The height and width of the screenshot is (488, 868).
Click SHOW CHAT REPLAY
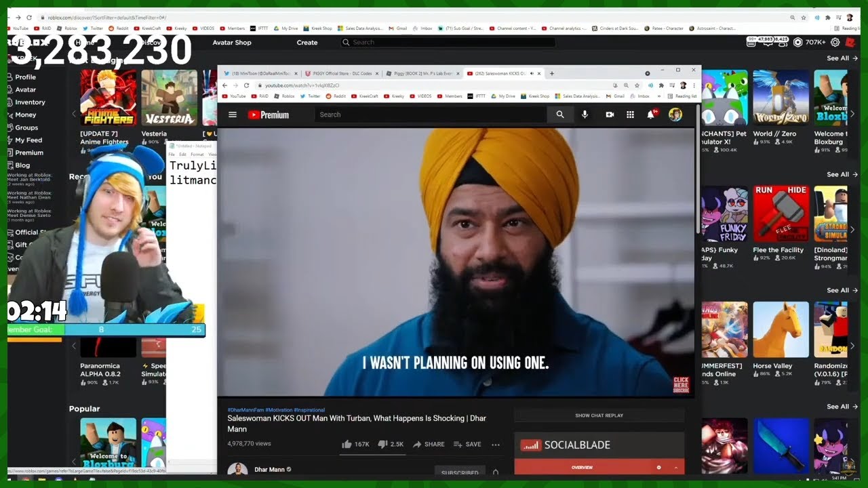click(x=599, y=415)
